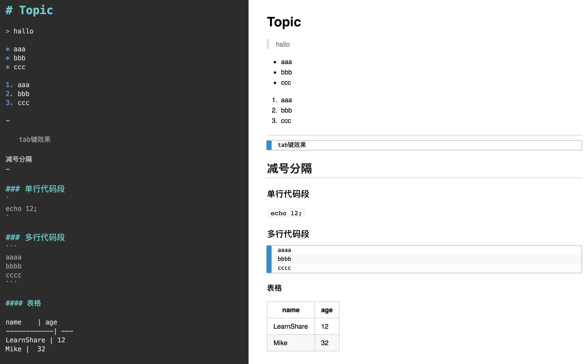Click the '### 单行代码段' heading in the editor

coord(35,189)
